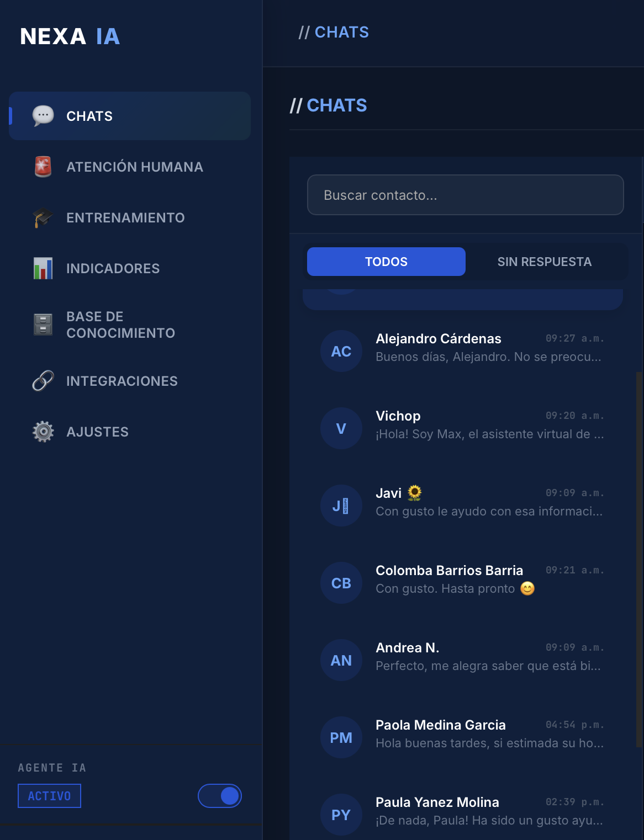Image resolution: width=644 pixels, height=840 pixels.
Task: Click preview "Con gusto. Hasta pronto"
Action: (455, 589)
